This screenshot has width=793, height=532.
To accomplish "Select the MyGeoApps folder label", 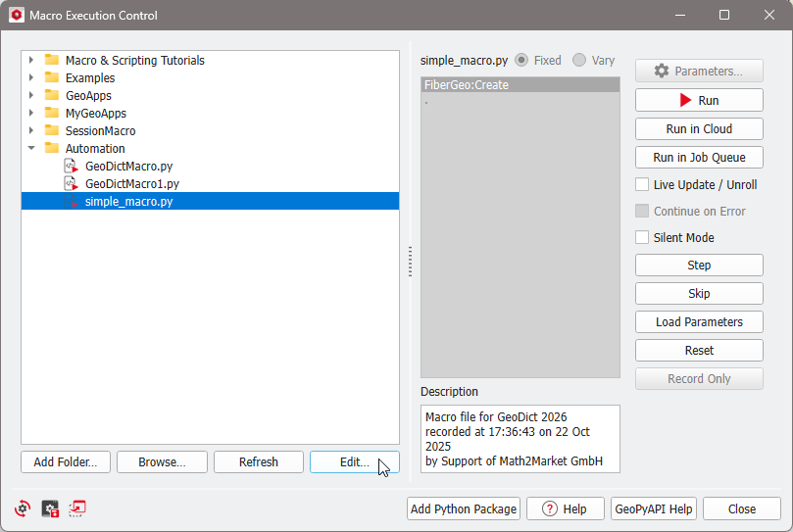I will [96, 114].
